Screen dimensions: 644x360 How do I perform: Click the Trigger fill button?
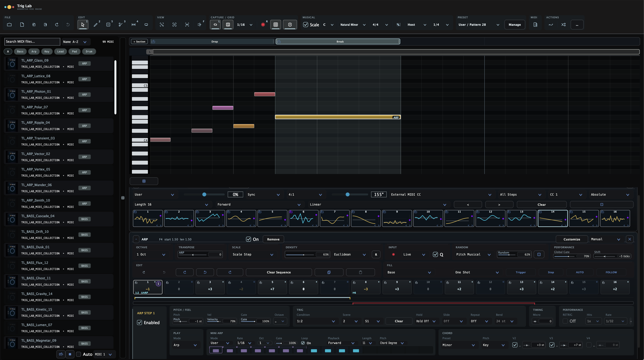click(521, 272)
